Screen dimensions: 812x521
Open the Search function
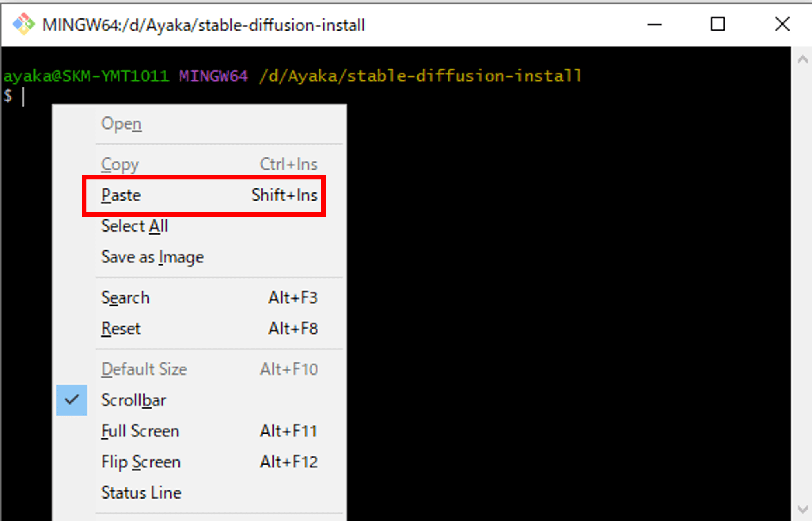click(x=125, y=297)
